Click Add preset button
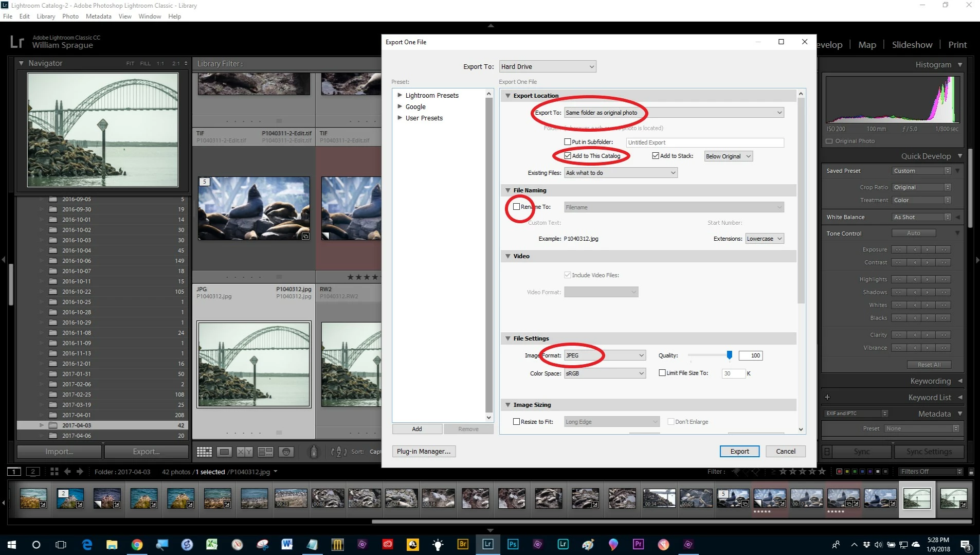This screenshot has height=555, width=980. pos(417,429)
